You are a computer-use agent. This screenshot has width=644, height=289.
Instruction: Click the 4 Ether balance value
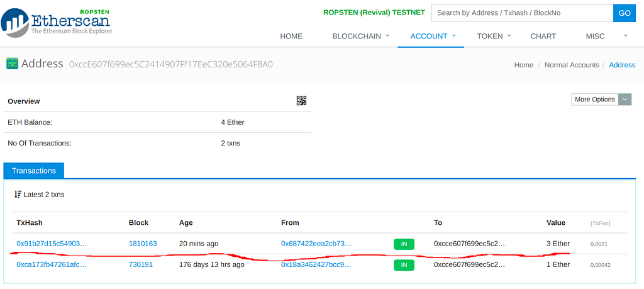233,122
